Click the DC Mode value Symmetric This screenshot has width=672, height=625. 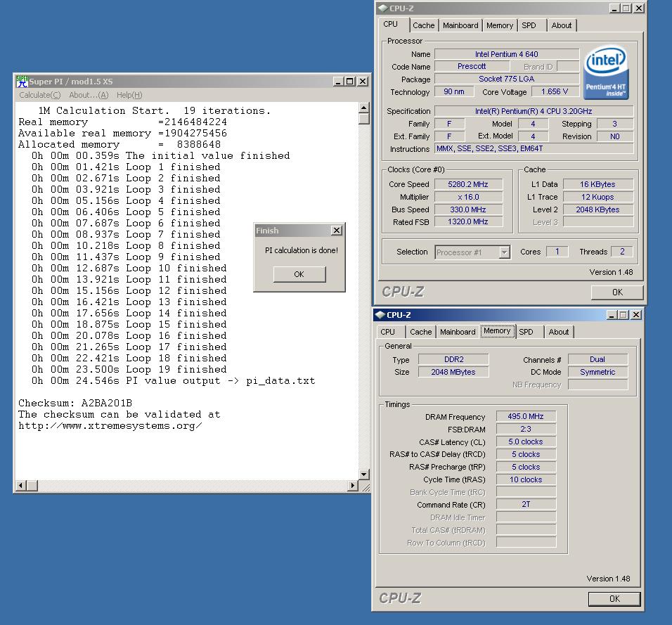pos(598,372)
